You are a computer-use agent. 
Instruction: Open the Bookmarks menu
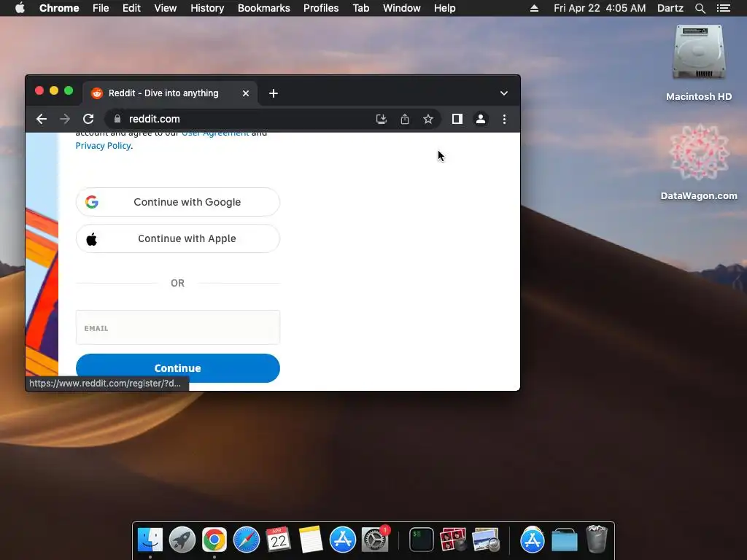point(264,8)
